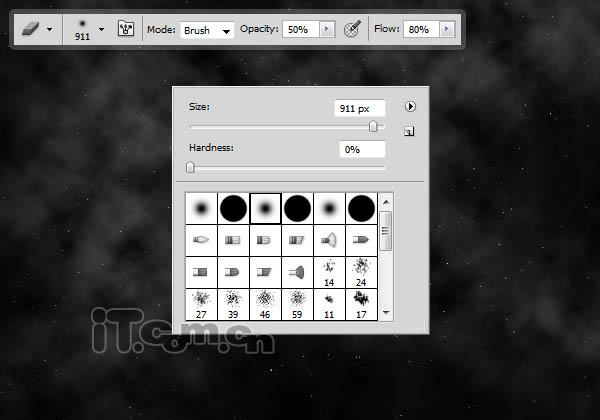
Task: Open the tool preset picker arrow
Action: [x=49, y=29]
